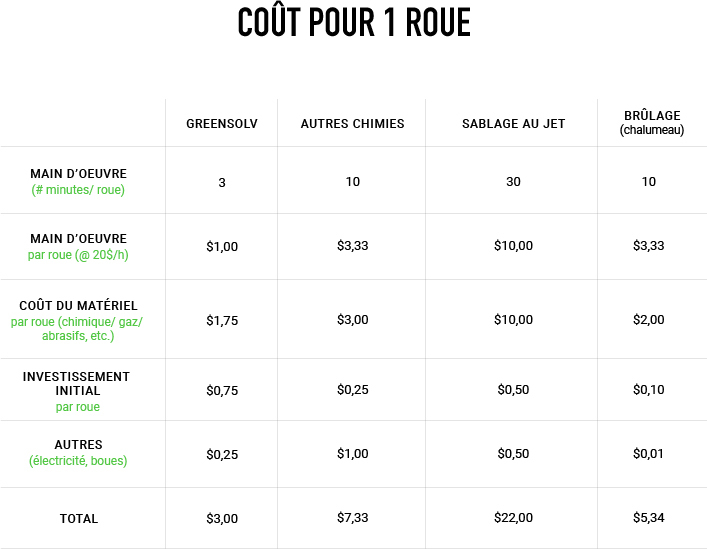Select Autres chimies' $3,00 material cost
This screenshot has width=707, height=549.
(352, 320)
